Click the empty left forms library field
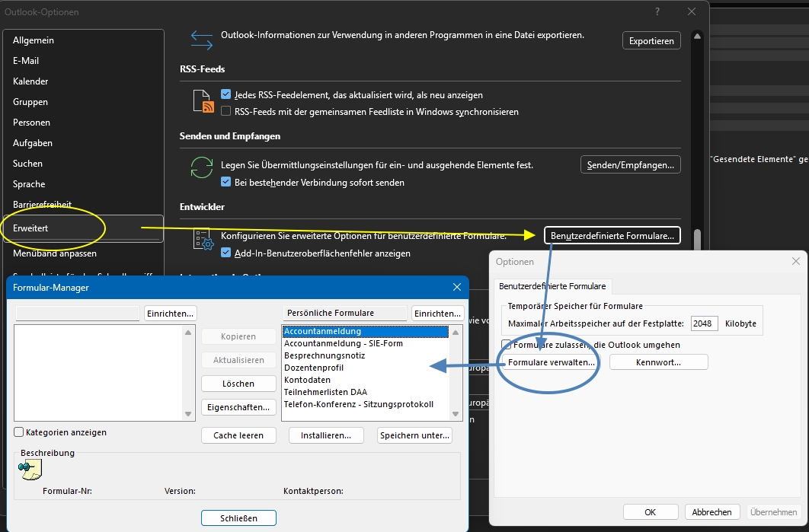 (78, 313)
